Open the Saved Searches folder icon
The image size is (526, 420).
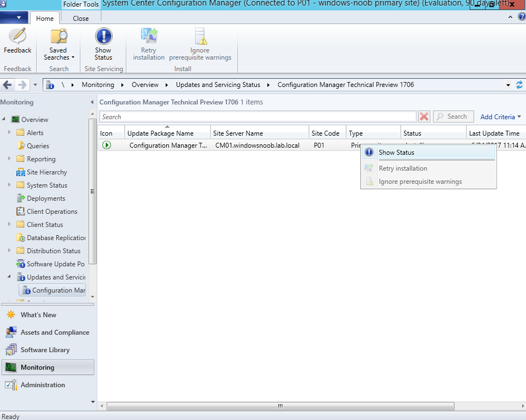coord(59,36)
